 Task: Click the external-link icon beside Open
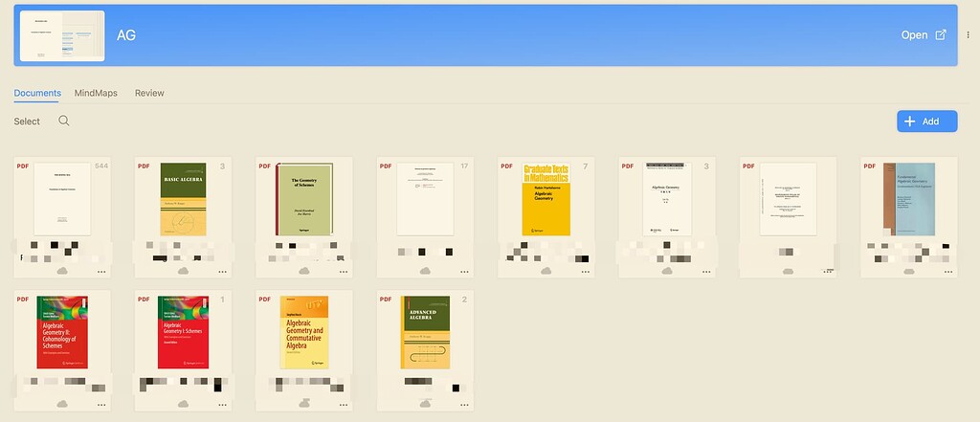point(940,35)
